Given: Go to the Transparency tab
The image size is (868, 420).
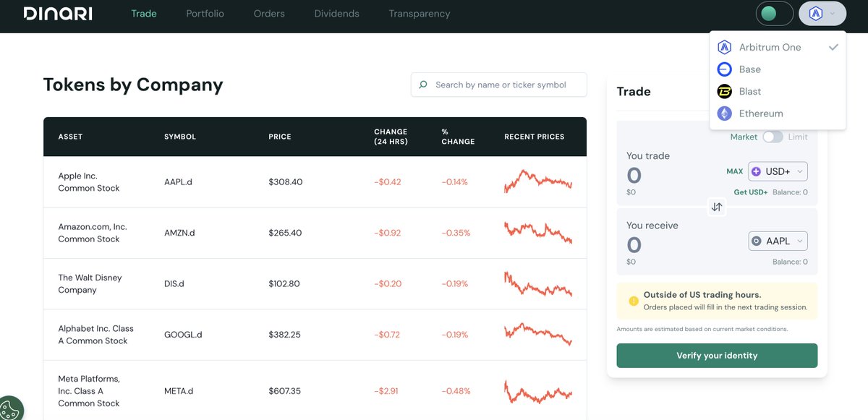Looking at the screenshot, I should pos(420,14).
